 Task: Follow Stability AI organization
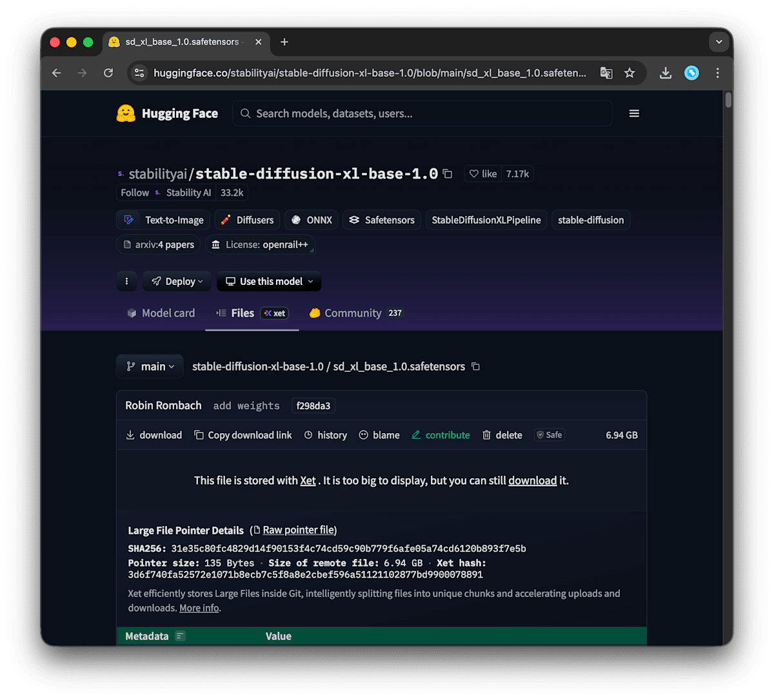(x=135, y=193)
